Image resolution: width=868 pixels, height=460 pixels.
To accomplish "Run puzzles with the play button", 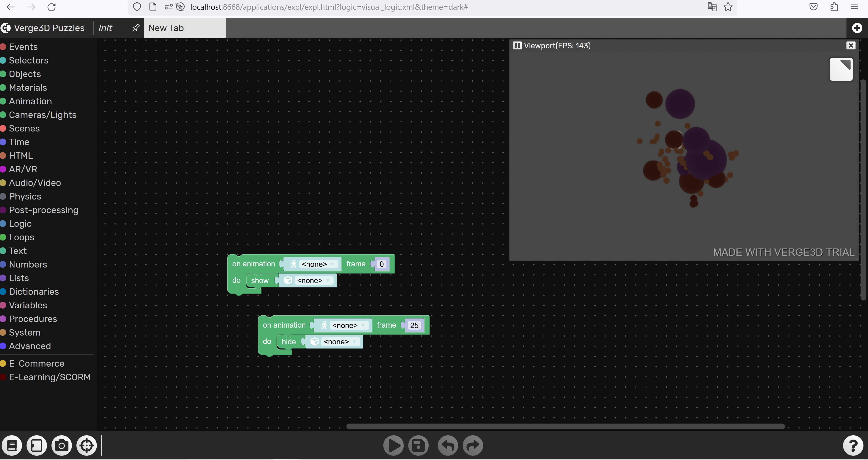I will 393,445.
